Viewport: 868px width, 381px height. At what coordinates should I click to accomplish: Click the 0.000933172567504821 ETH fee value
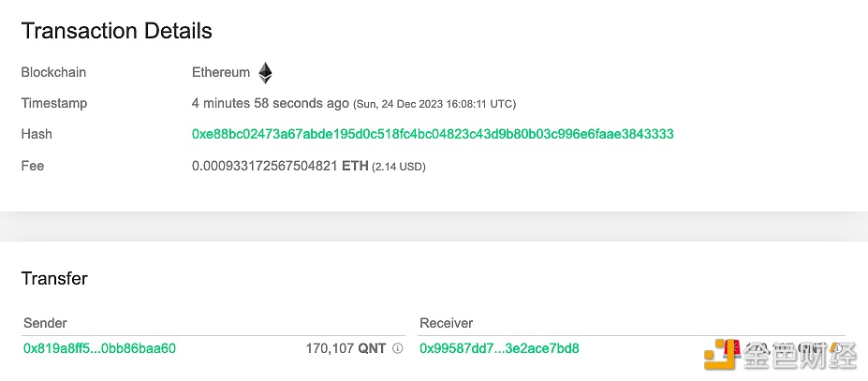point(280,166)
